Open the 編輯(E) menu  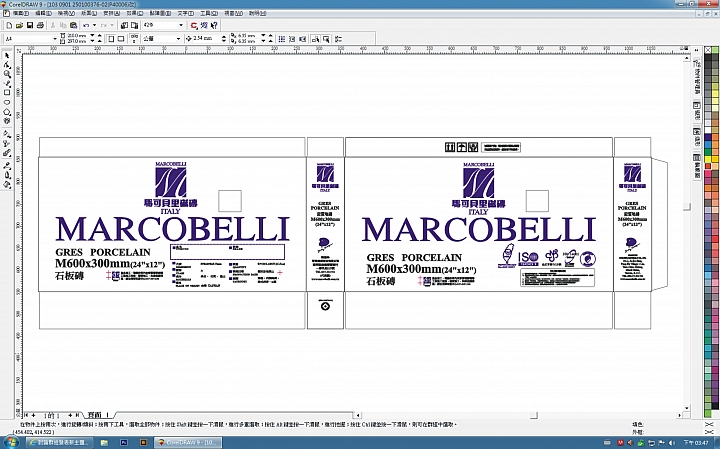coord(43,13)
